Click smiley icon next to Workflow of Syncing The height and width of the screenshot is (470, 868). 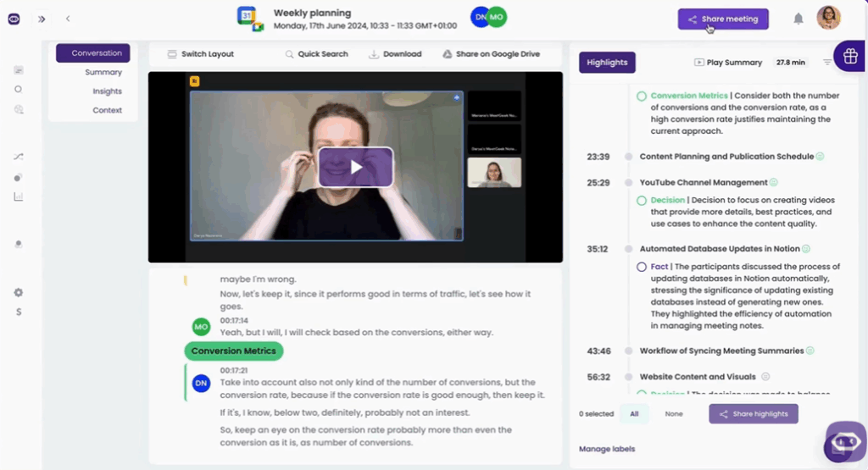coord(810,351)
